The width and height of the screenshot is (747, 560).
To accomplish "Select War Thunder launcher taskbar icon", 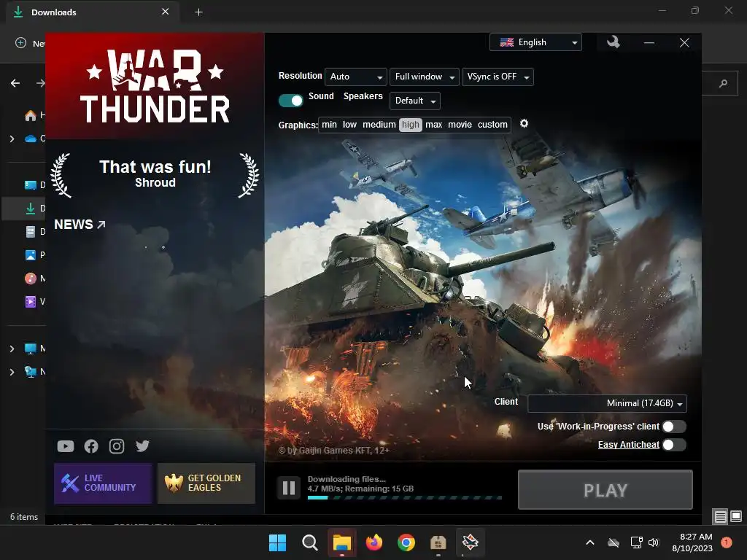I will pyautogui.click(x=471, y=542).
